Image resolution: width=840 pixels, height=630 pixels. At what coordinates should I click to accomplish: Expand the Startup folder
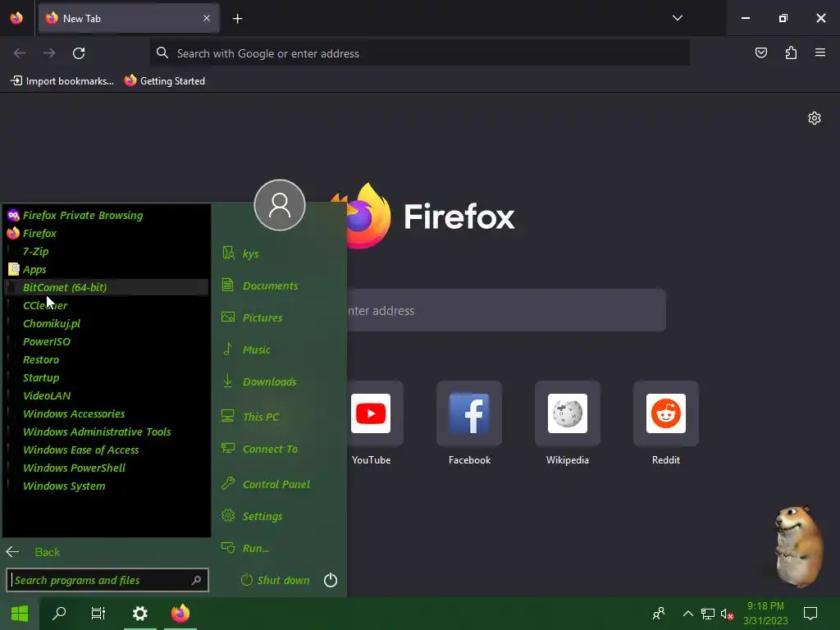[107, 377]
